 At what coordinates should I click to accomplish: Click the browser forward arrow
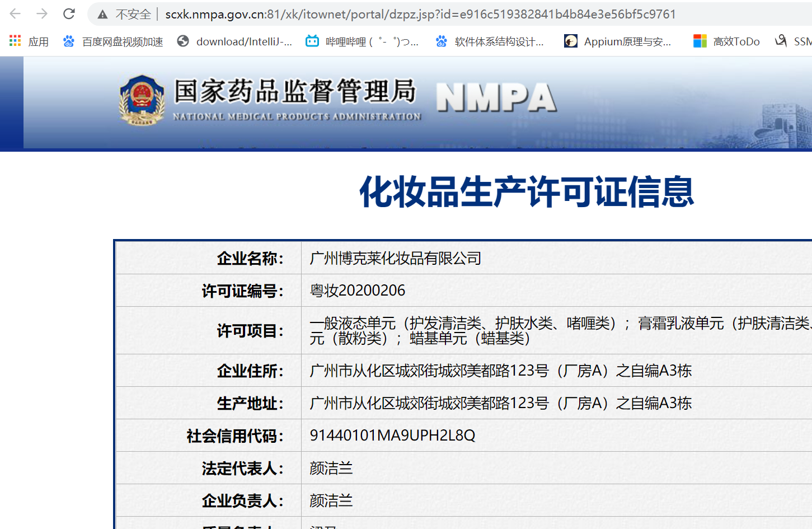pos(42,14)
